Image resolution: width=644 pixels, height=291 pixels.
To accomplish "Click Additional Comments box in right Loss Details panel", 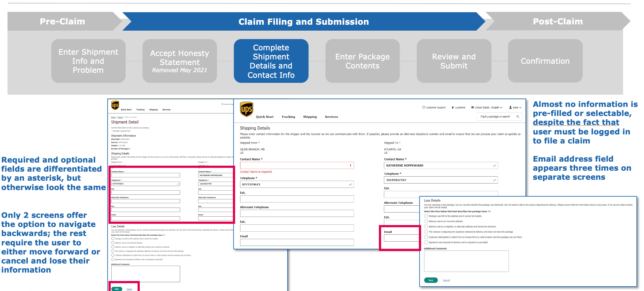I will tap(466, 261).
